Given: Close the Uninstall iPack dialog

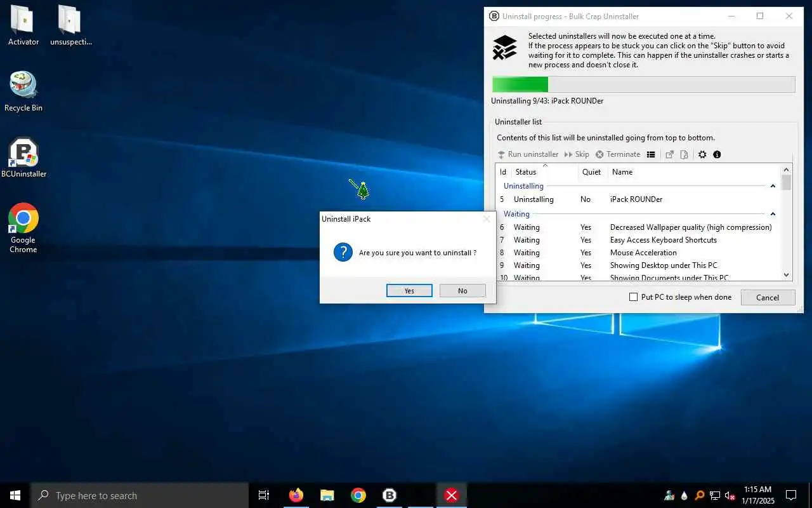Looking at the screenshot, I should tap(487, 219).
